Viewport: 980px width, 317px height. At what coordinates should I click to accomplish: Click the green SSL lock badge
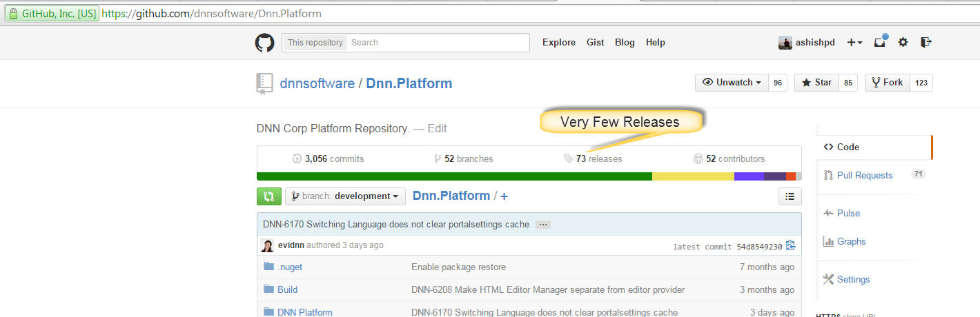pyautogui.click(x=52, y=14)
